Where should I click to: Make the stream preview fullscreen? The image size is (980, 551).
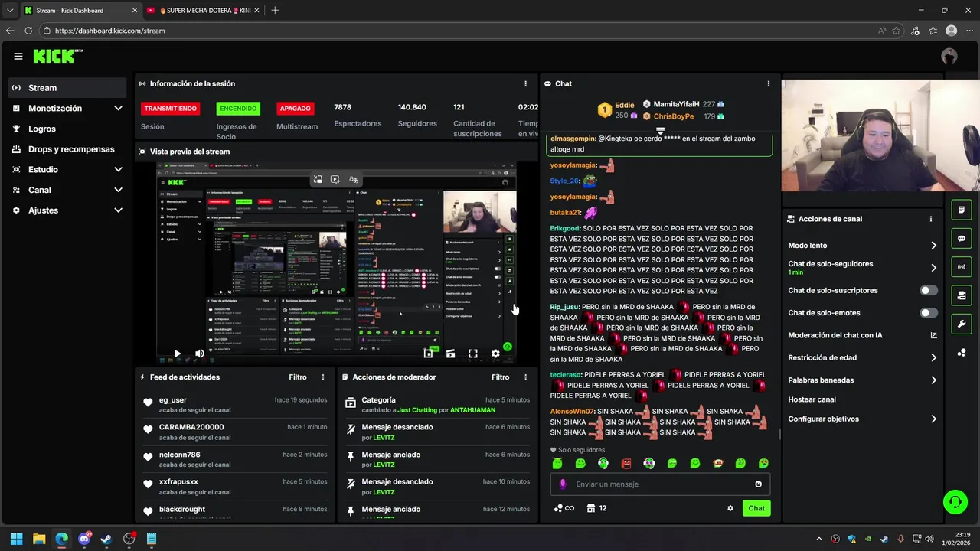[473, 354]
